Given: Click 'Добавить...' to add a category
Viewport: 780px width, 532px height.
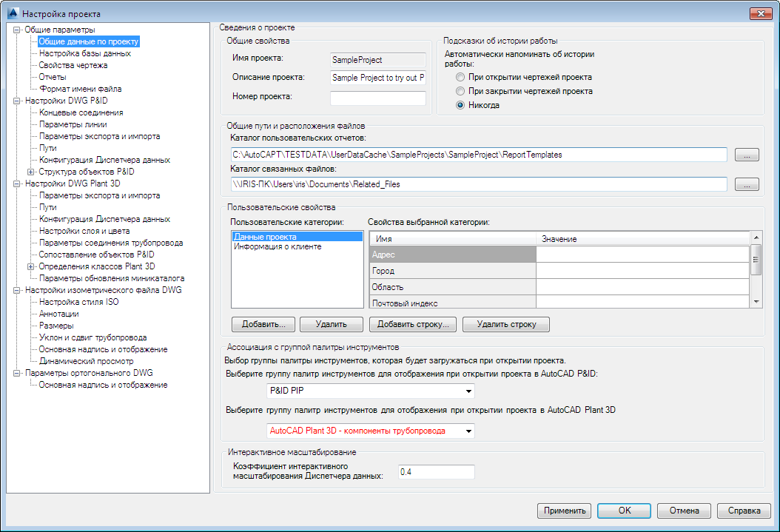Looking at the screenshot, I should click(x=263, y=324).
